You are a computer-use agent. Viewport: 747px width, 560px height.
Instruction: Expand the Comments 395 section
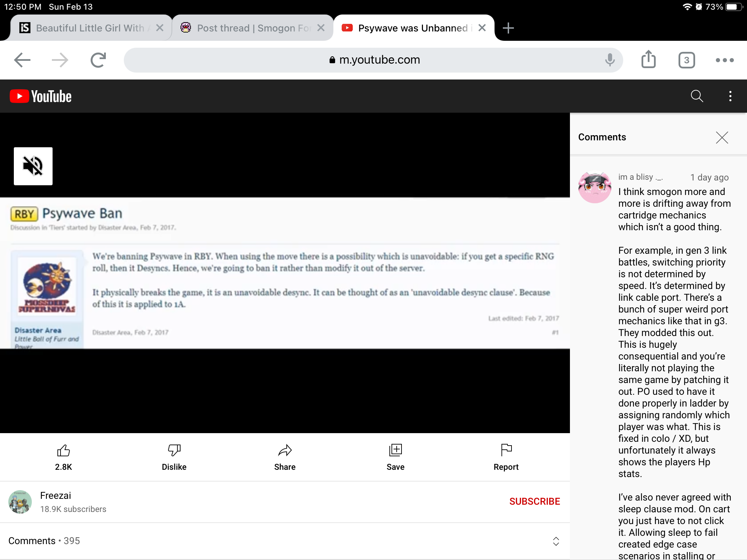point(285,541)
